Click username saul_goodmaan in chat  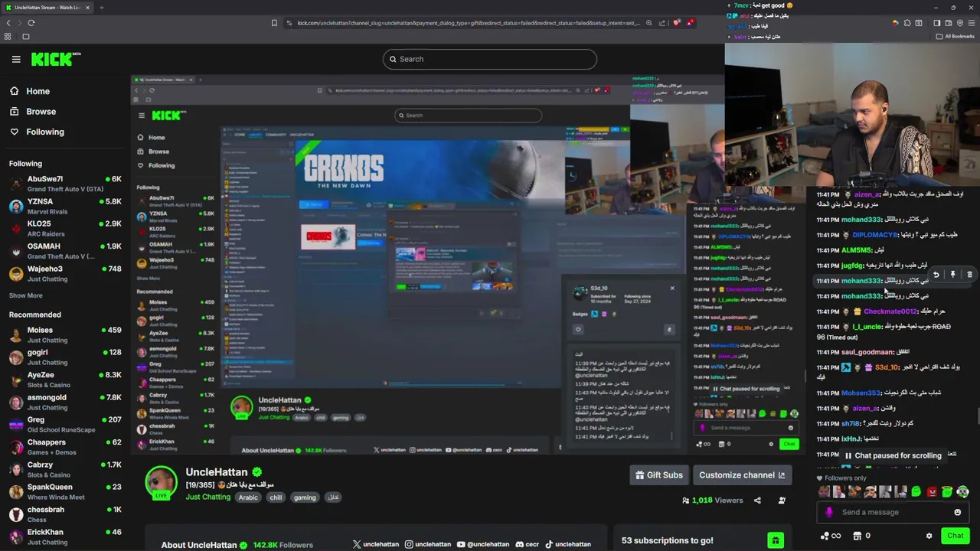coord(867,352)
